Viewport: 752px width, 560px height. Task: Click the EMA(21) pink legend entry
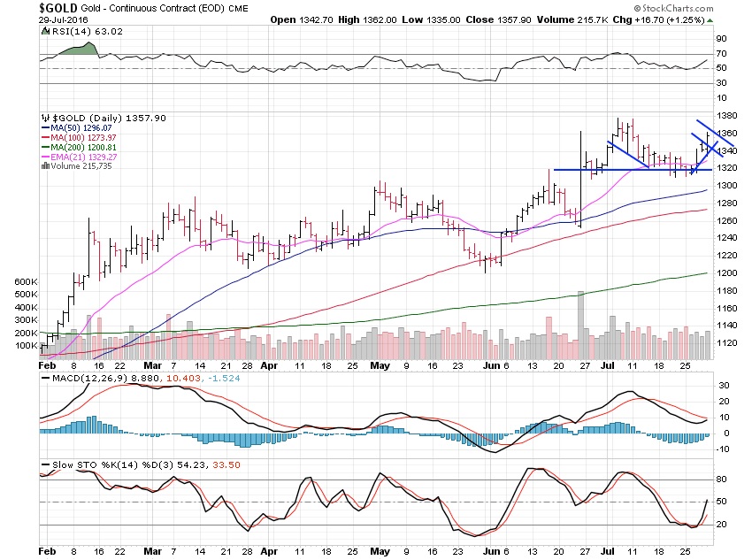click(80, 157)
